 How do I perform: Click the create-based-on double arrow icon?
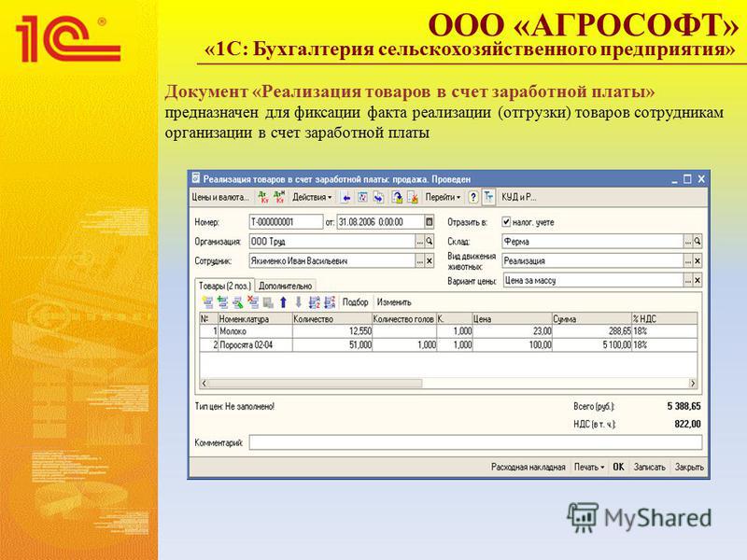(x=379, y=197)
